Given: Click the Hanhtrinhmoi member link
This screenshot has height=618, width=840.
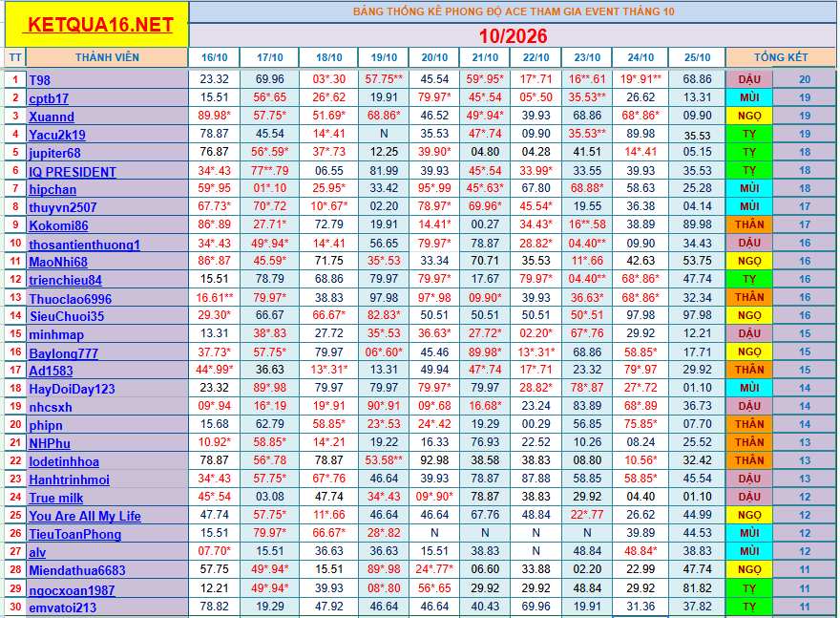Looking at the screenshot, I should [69, 479].
